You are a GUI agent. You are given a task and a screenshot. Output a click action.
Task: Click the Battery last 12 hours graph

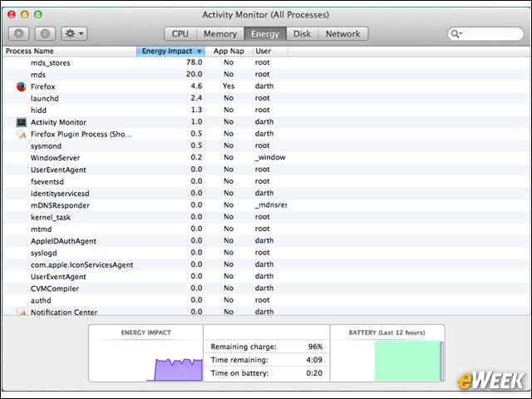[409, 361]
